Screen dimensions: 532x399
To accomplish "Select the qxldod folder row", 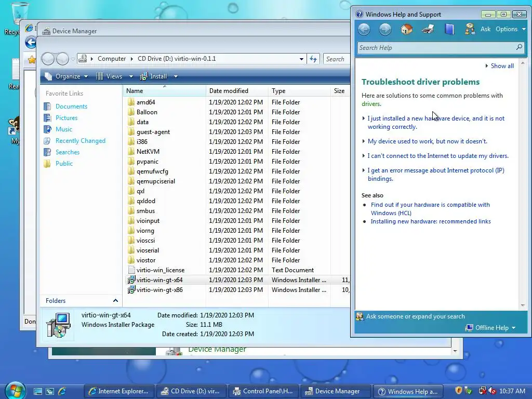I will click(236, 201).
